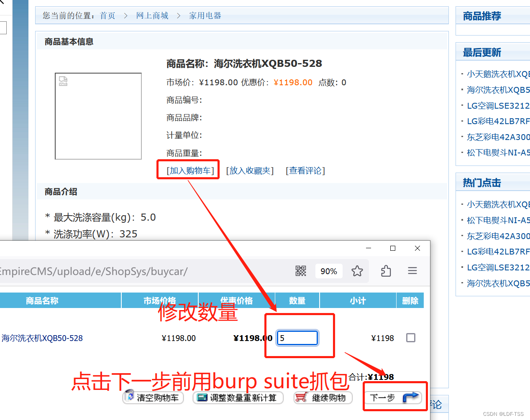Open 松下电熨斗NI-A5 link under 热门点击

[x=498, y=220]
